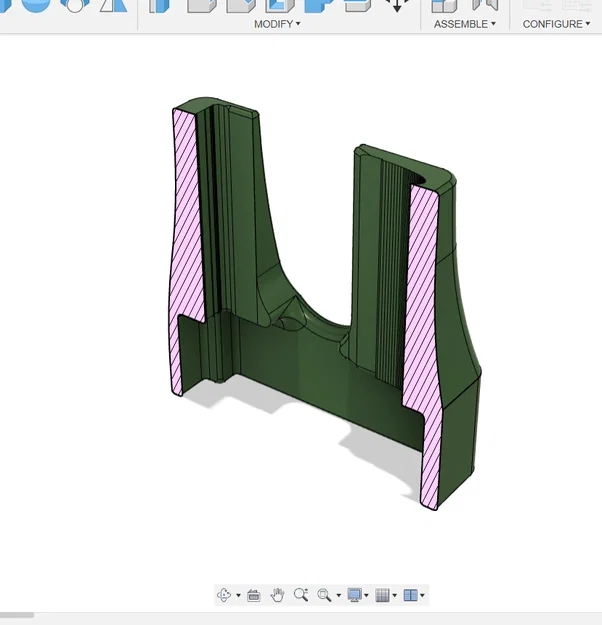602x625 pixels.
Task: Select the Chamfer tool icon
Action: [241, 6]
